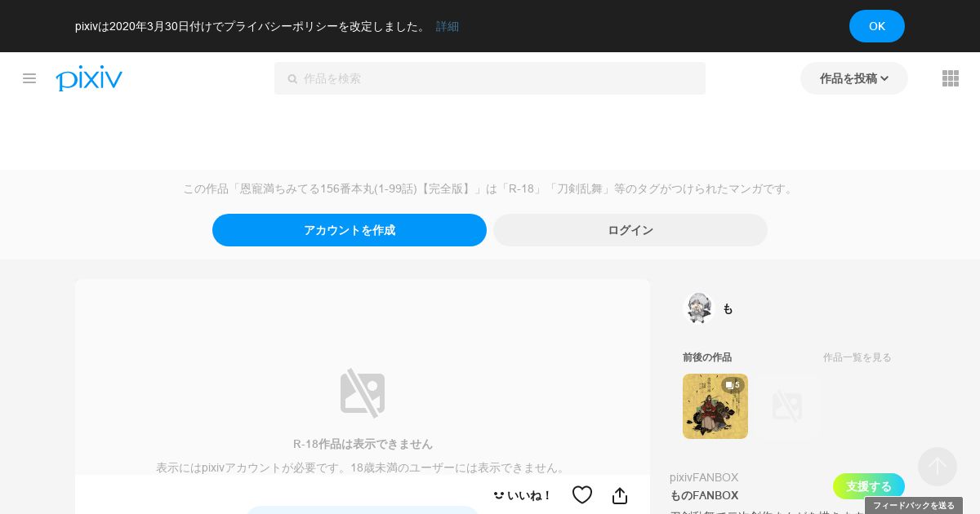Open artist も avatar image

699,308
